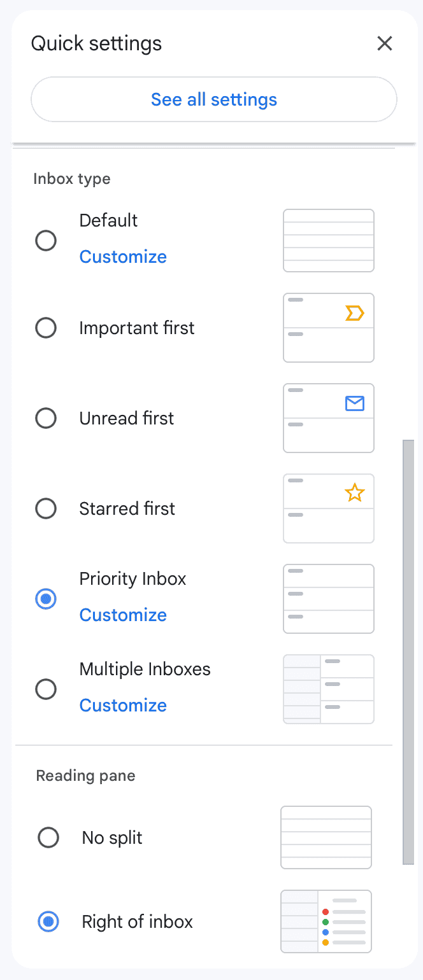
Task: Customize the Priority Inbox sections
Action: click(123, 614)
